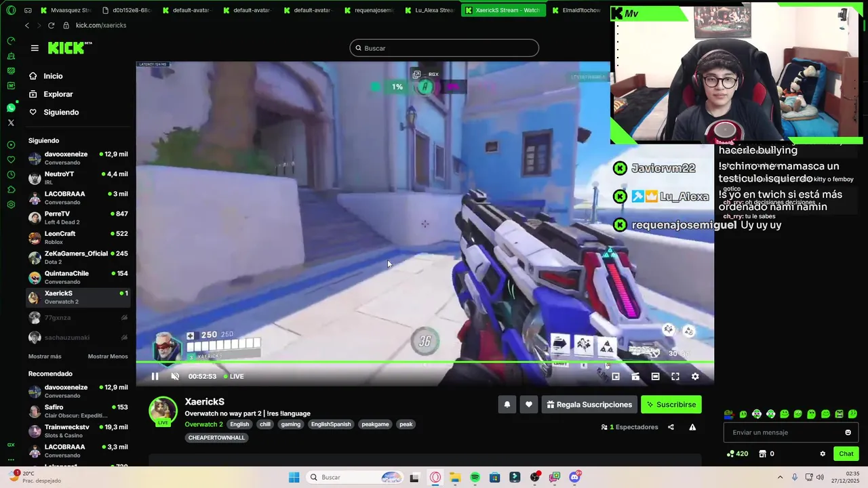Open davooxeneize channel in Siguiendo list
The image size is (868, 488).
pos(78,158)
